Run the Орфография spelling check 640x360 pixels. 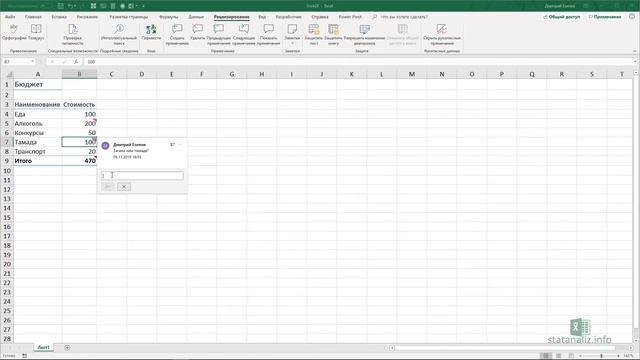point(14,32)
